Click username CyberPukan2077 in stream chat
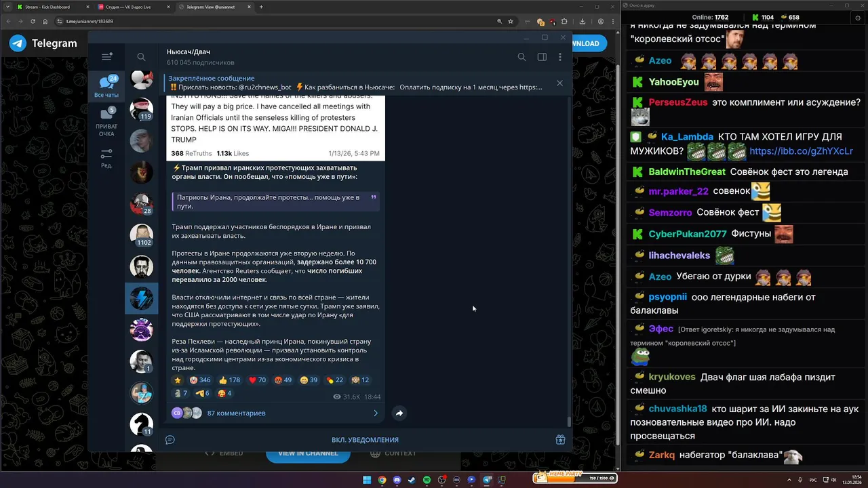Viewport: 868px width, 488px height. tap(688, 234)
